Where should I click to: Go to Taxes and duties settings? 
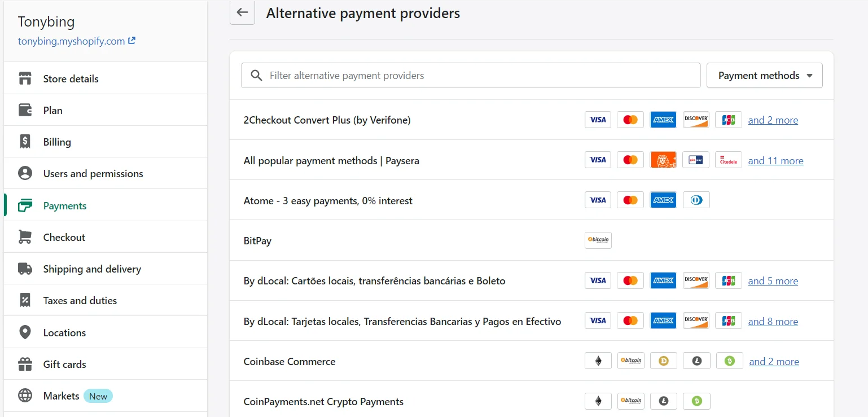(80, 301)
